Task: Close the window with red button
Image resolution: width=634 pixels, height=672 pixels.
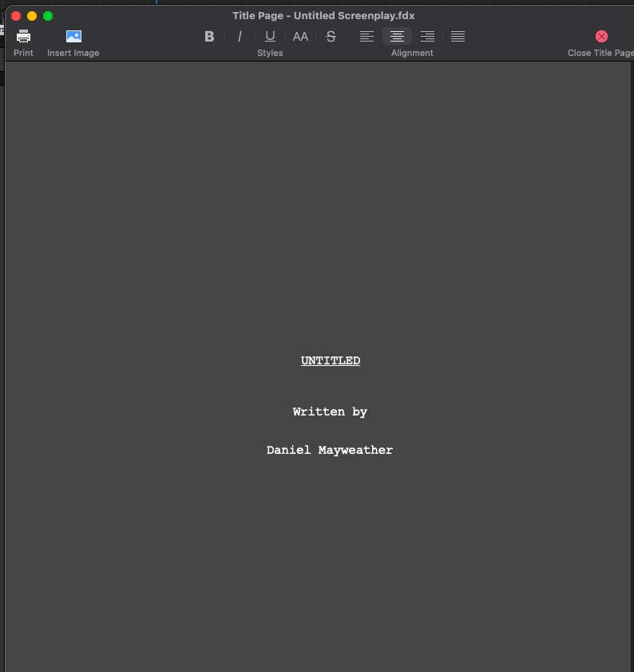Action: (16, 16)
